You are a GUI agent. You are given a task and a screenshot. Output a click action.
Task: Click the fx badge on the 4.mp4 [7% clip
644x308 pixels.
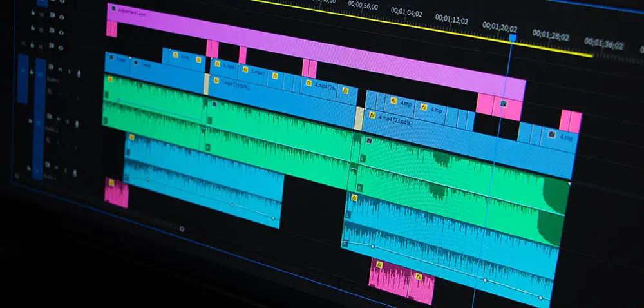coord(309,83)
